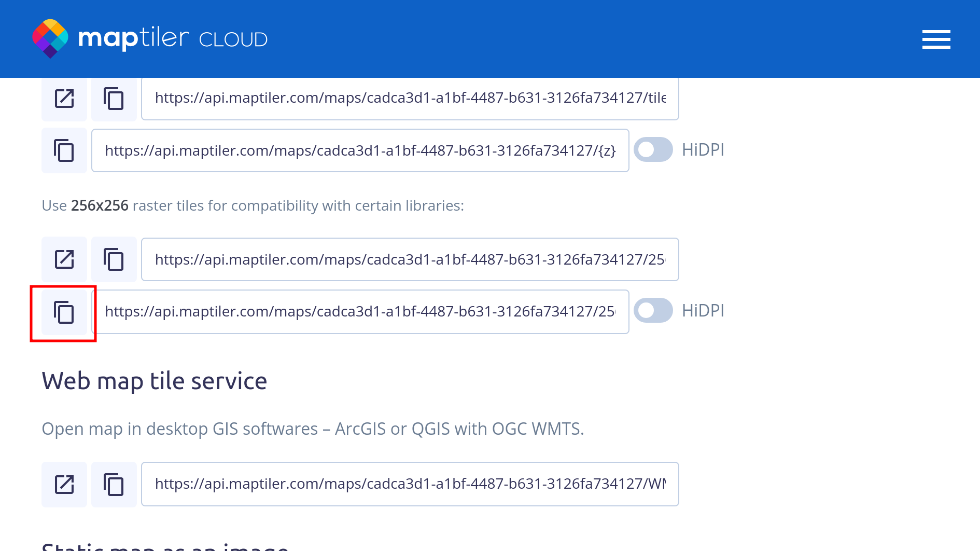980x551 pixels.
Task: Enable HiDPI for the /{z} tile URL
Action: tap(653, 150)
